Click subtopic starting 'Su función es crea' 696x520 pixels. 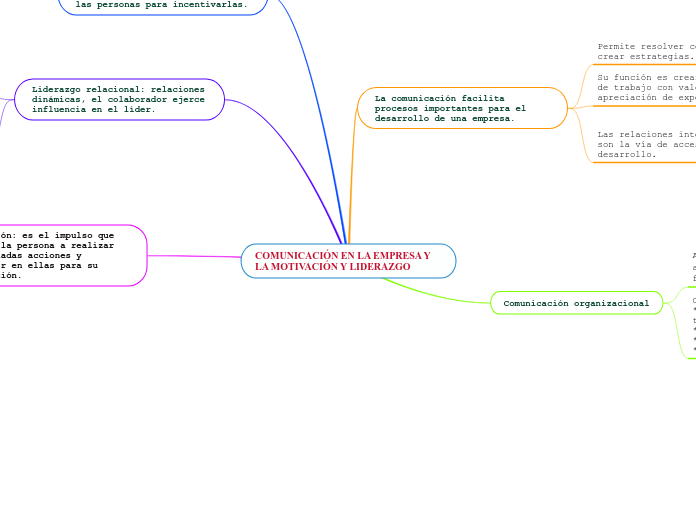[646, 88]
